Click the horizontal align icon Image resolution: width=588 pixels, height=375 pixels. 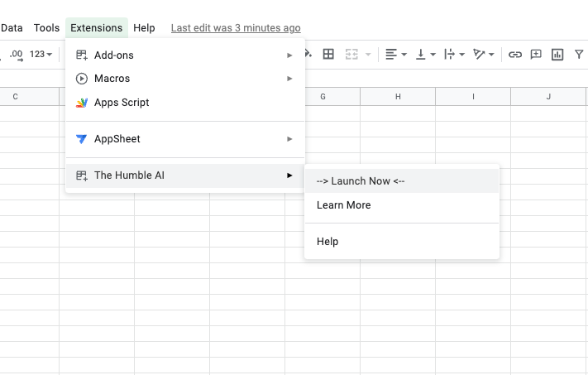click(391, 54)
